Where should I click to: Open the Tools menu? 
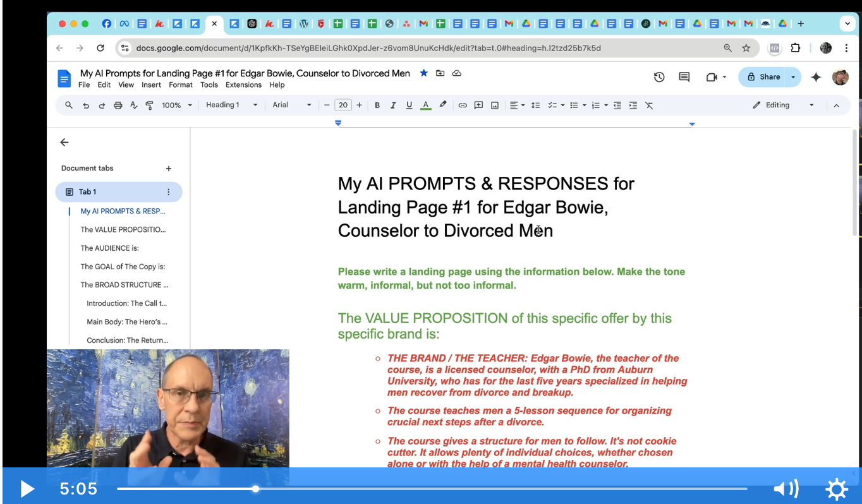[x=209, y=85]
